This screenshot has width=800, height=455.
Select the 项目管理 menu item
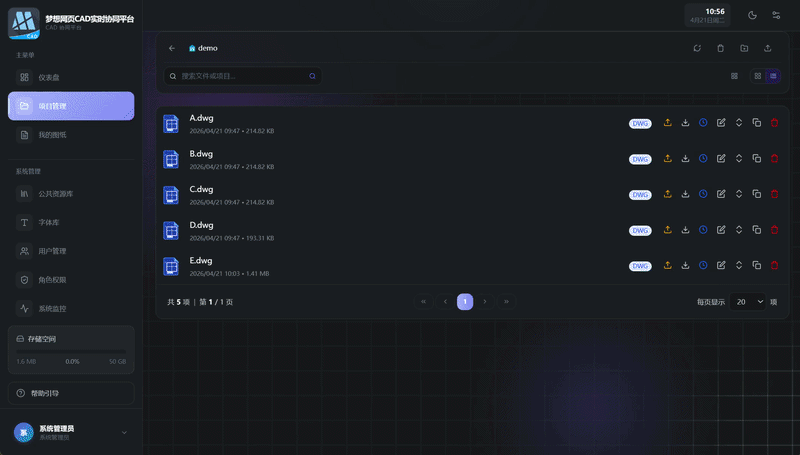pyautogui.click(x=71, y=106)
